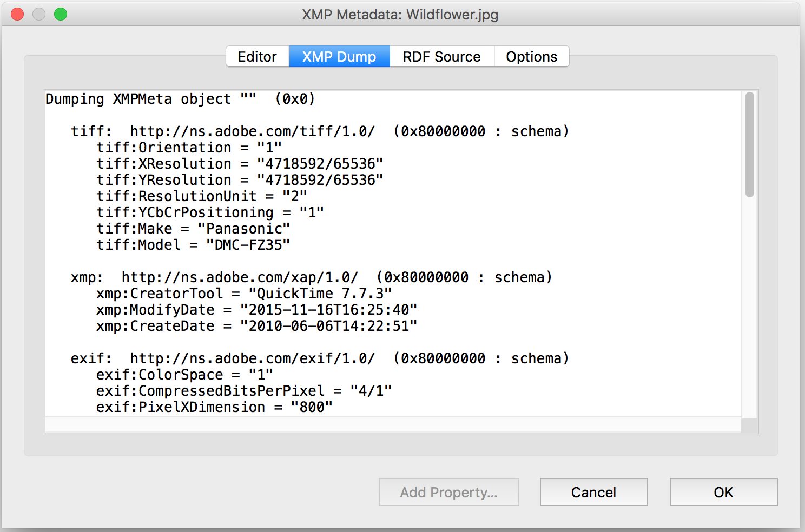Open the RDF Source tab
805x532 pixels.
(442, 57)
